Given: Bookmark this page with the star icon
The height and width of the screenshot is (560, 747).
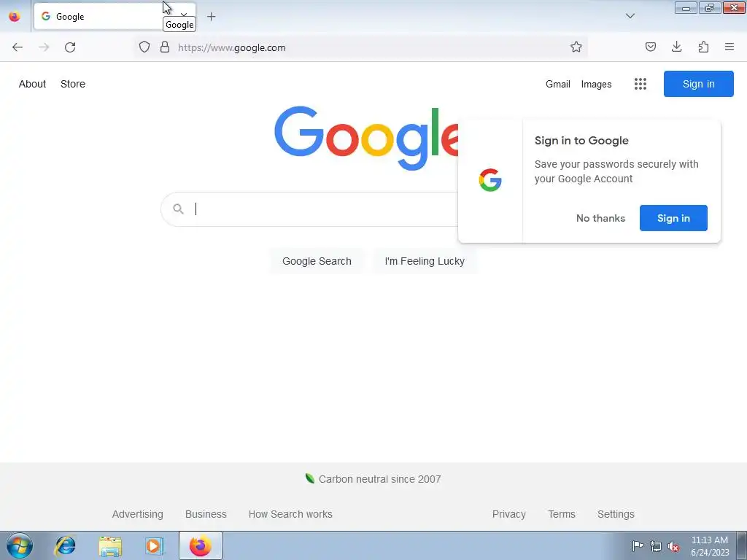Looking at the screenshot, I should tap(576, 47).
